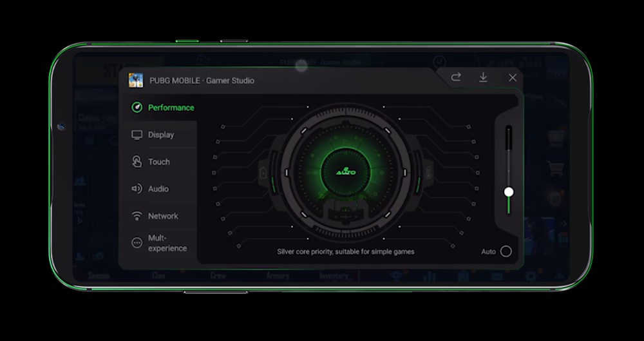
Task: Tap the curved share arrow icon
Action: point(456,77)
